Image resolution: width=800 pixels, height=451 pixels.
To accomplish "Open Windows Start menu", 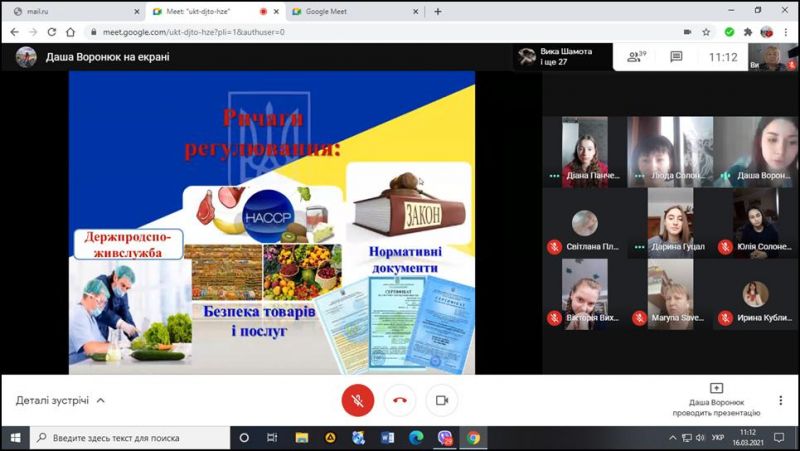I will point(15,438).
